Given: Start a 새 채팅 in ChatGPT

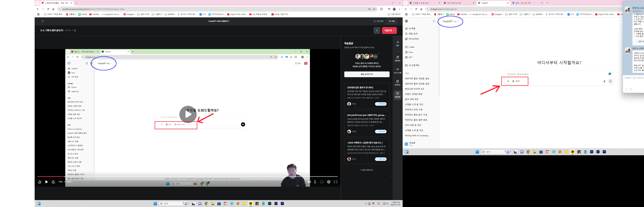Looking at the screenshot, I should click(x=410, y=28).
